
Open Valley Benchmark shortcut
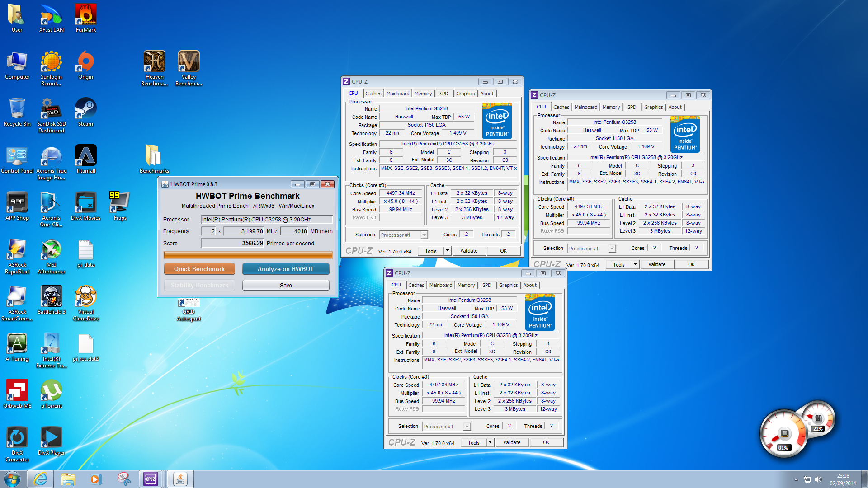click(x=189, y=68)
